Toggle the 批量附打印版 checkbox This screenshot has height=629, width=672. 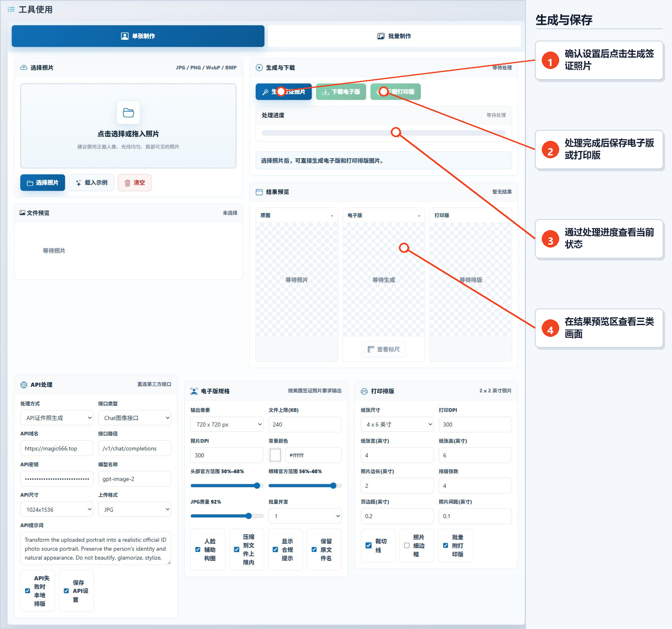point(446,545)
